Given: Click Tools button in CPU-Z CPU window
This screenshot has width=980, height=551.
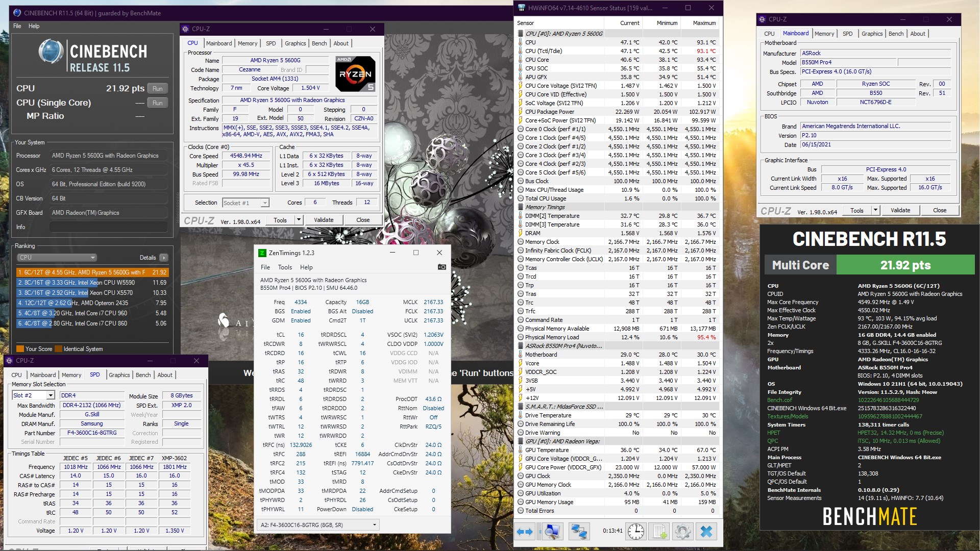Looking at the screenshot, I should [x=280, y=220].
